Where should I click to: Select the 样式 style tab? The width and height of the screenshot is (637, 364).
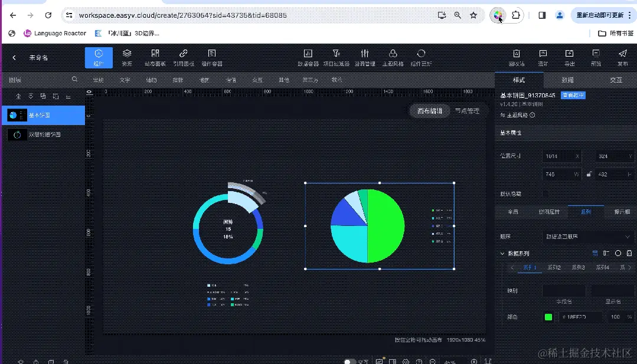click(519, 80)
